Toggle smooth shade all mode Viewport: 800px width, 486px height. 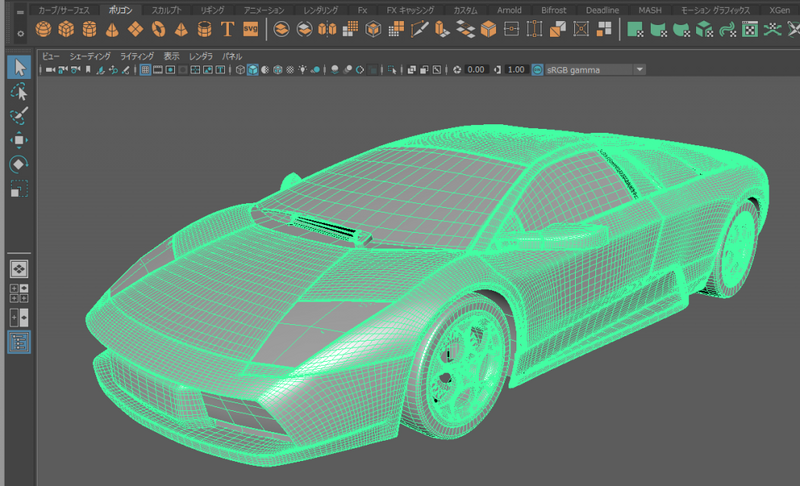click(x=253, y=70)
